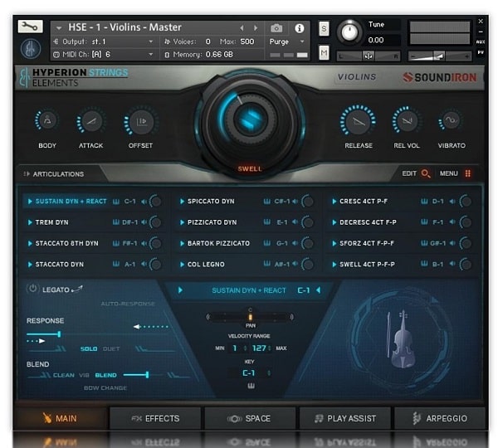Switch to the Effects tab

pyautogui.click(x=155, y=418)
